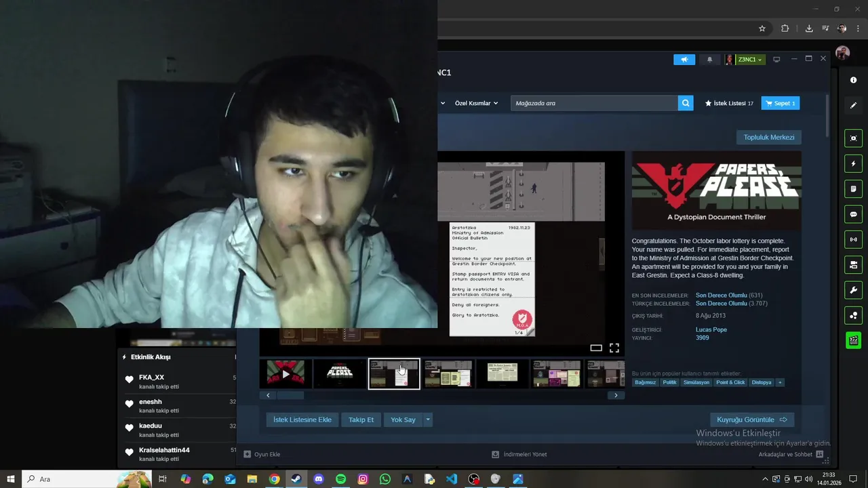Click the thumbnail strip scrollbar handle

click(290, 395)
